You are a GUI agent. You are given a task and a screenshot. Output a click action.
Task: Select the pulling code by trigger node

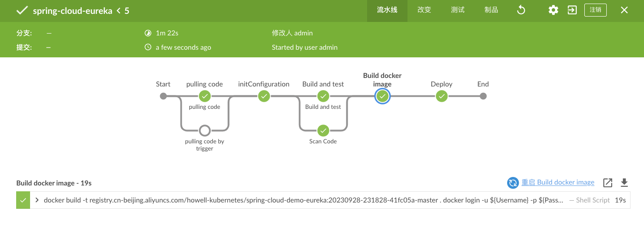tap(205, 130)
